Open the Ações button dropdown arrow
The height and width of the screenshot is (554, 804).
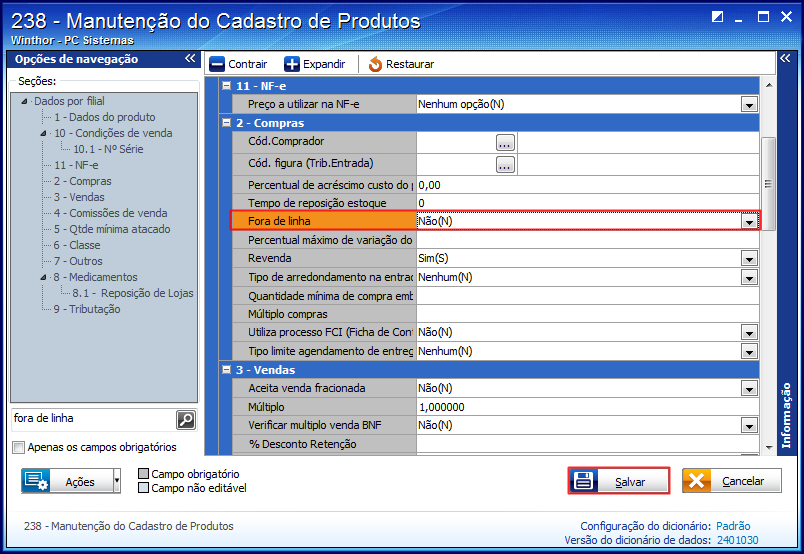point(117,481)
